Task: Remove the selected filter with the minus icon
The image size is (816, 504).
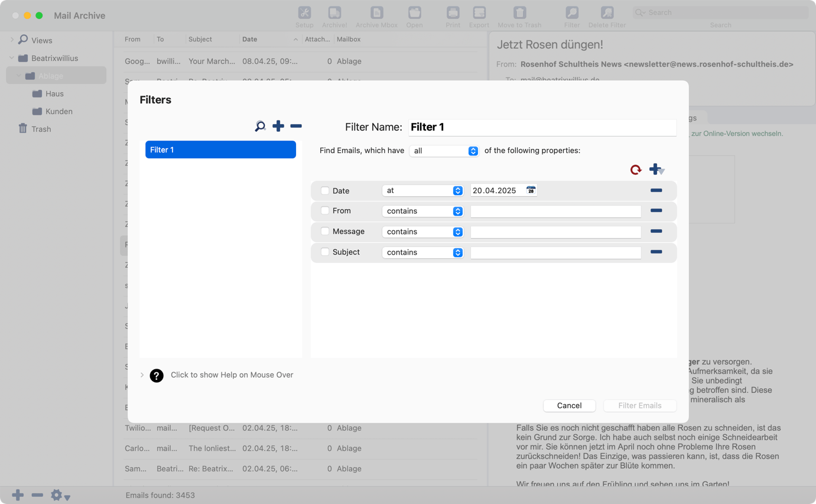Action: point(296,126)
